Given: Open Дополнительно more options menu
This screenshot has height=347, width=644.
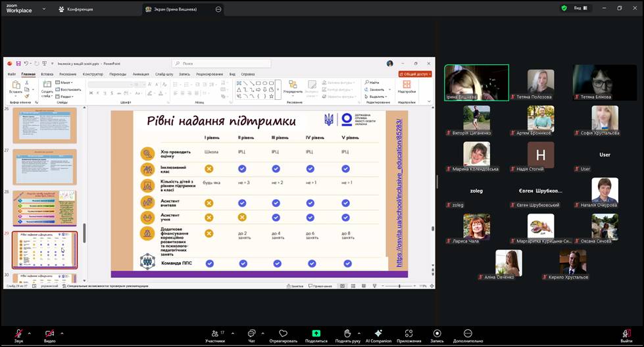Looking at the screenshot, I should pyautogui.click(x=468, y=334).
